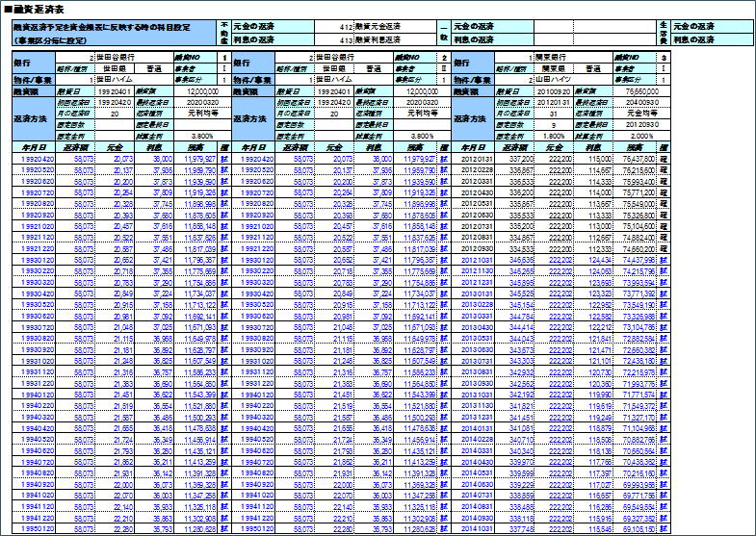This screenshot has width=756, height=536.
Task: Click repayment amount 336,533 cell
Action: click(x=515, y=182)
